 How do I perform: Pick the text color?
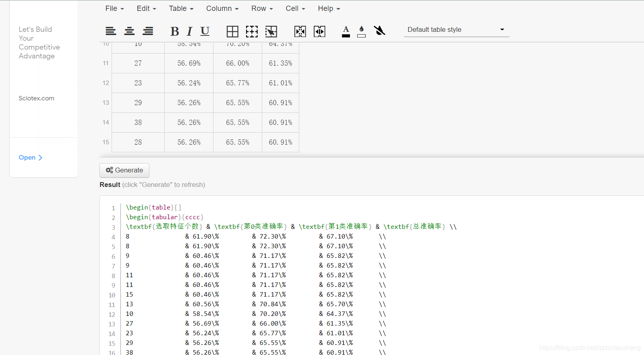[346, 31]
